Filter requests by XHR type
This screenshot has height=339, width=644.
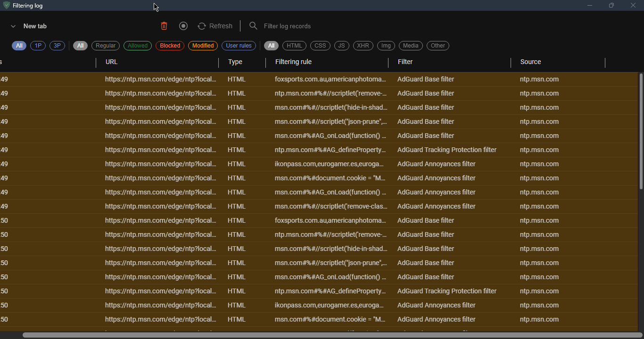point(363,46)
